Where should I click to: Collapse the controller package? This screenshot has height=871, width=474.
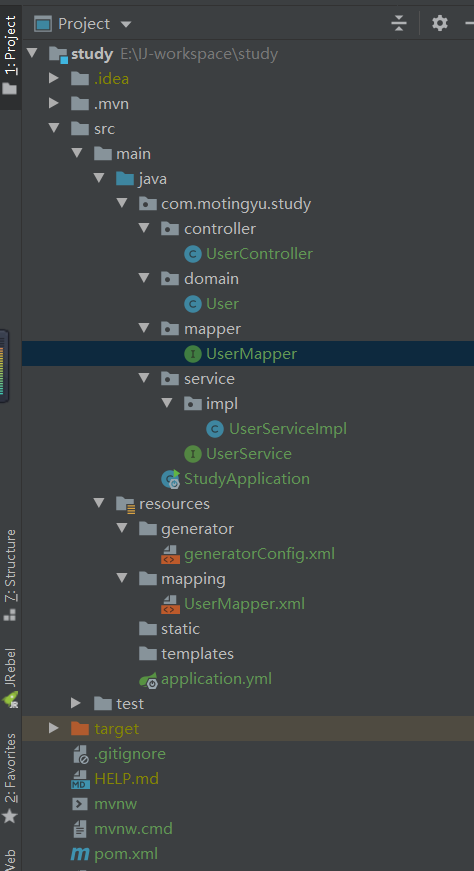[144, 228]
